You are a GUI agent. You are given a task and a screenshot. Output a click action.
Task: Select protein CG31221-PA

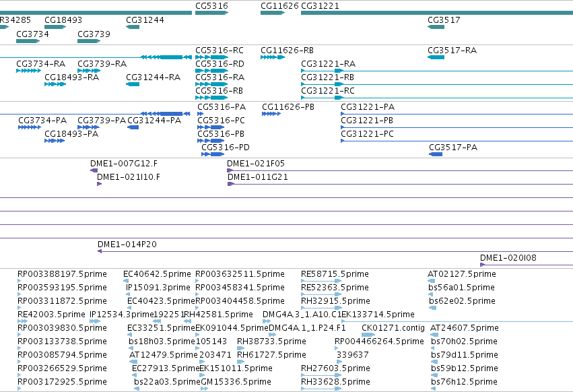(457, 114)
